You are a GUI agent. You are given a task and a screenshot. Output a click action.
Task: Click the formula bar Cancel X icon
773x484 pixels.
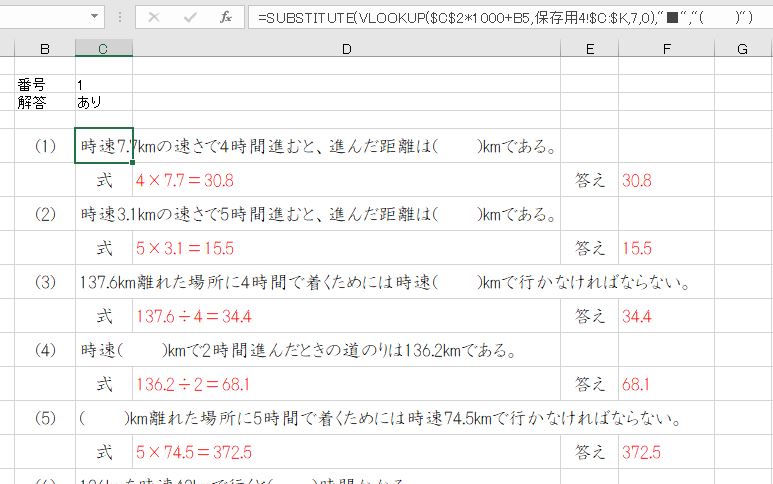pos(154,17)
